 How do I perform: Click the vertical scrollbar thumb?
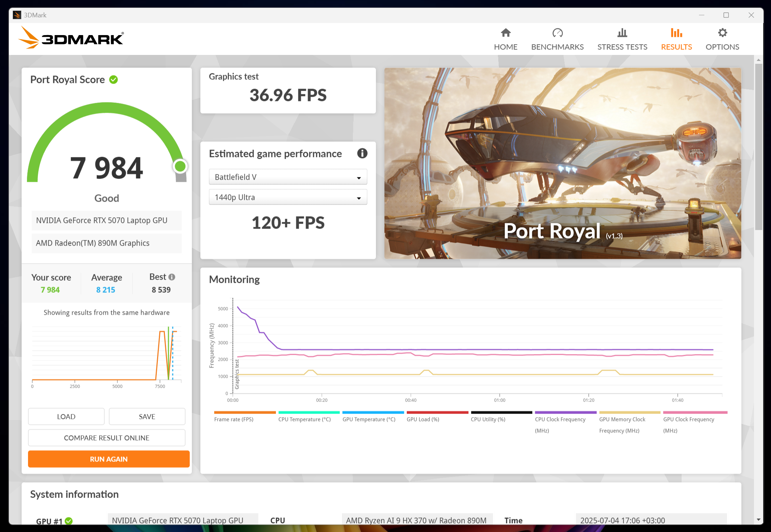click(x=759, y=147)
